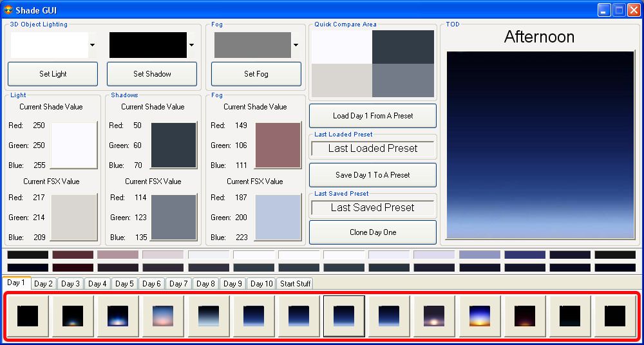
Task: Open the Day 7 tab
Action: pos(178,284)
